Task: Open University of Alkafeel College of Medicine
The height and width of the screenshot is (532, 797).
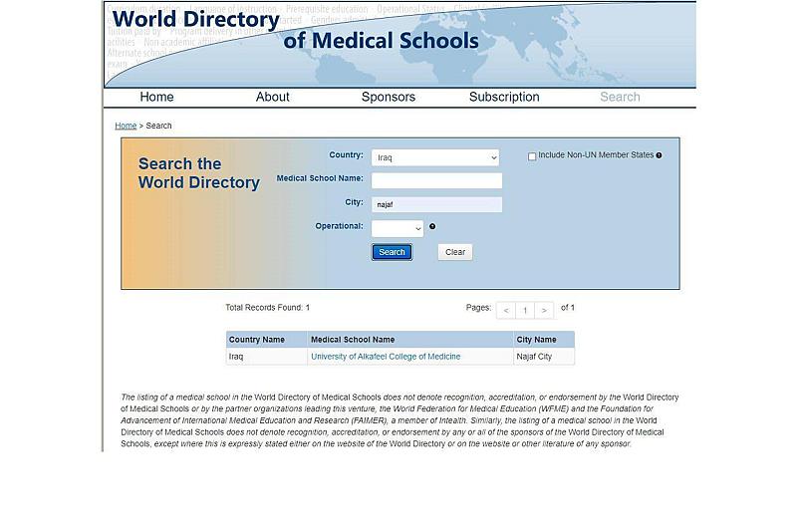Action: (x=386, y=357)
